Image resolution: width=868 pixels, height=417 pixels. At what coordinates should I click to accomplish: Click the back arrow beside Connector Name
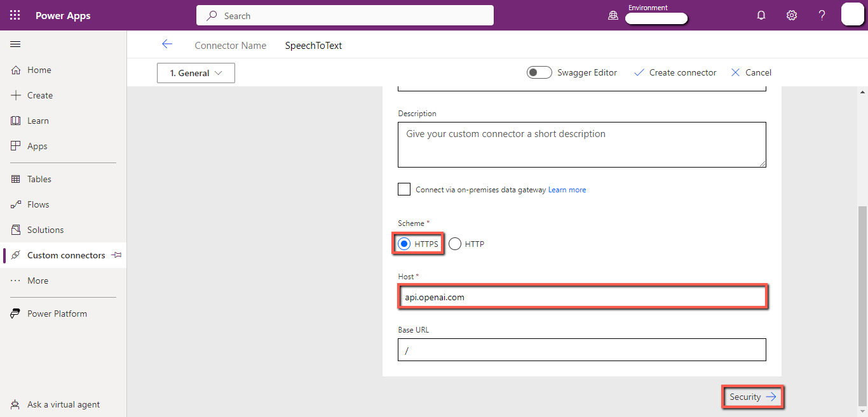[167, 44]
